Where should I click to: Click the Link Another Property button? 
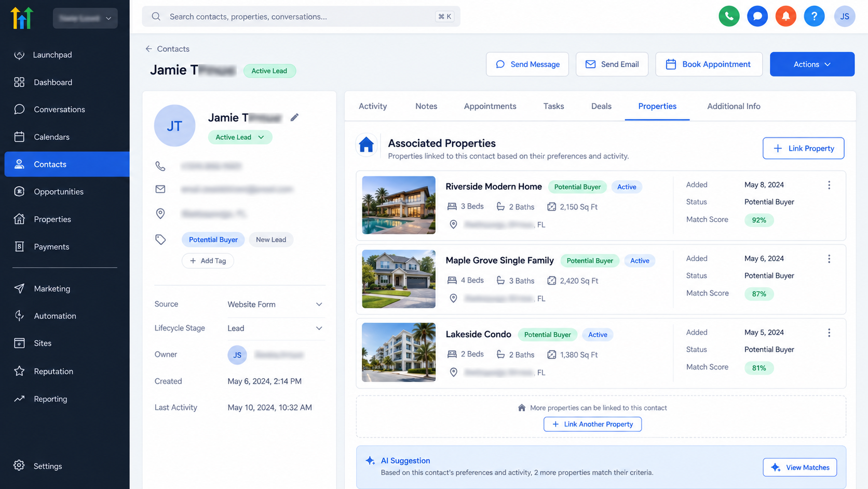[592, 424]
